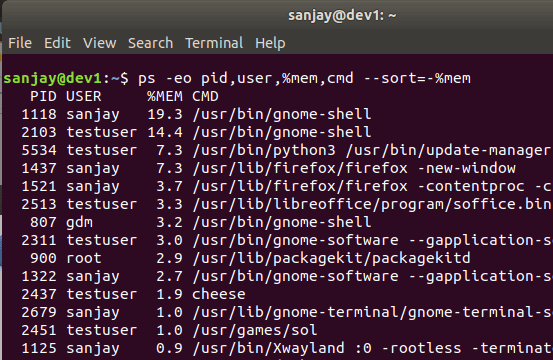Click the 14.4 memory value

[x=165, y=132]
